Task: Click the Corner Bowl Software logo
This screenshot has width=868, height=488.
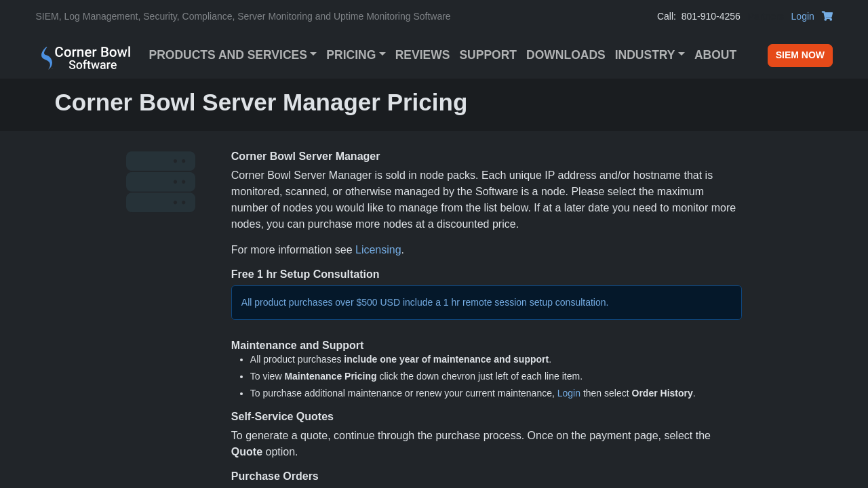Action: pyautogui.click(x=86, y=58)
